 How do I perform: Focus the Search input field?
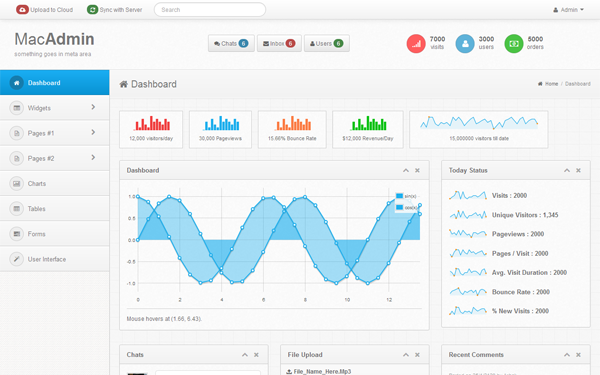click(x=210, y=10)
